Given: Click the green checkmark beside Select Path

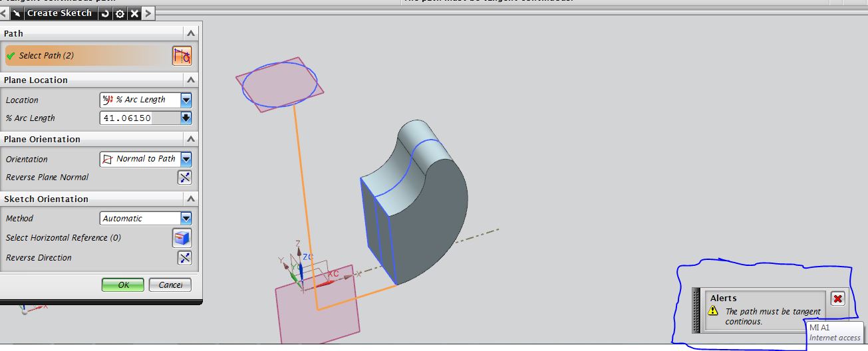Looking at the screenshot, I should [x=10, y=56].
